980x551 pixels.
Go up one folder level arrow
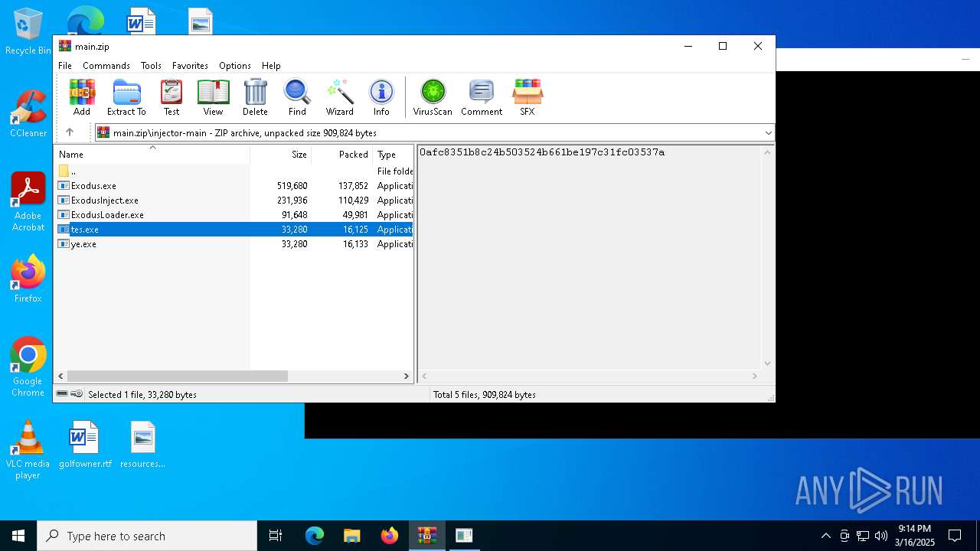pos(70,132)
